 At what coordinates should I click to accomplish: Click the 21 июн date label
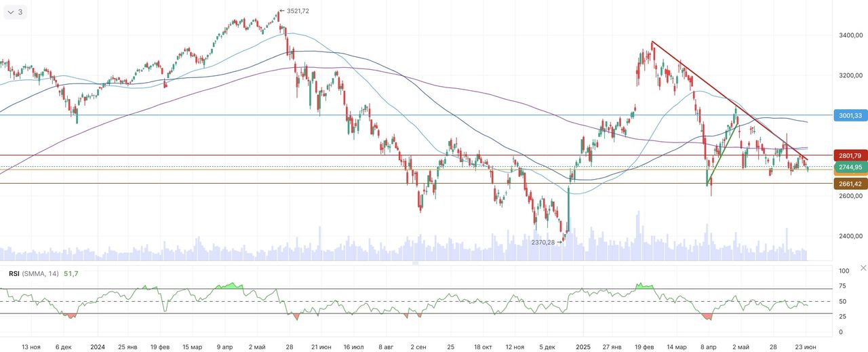tap(321, 347)
